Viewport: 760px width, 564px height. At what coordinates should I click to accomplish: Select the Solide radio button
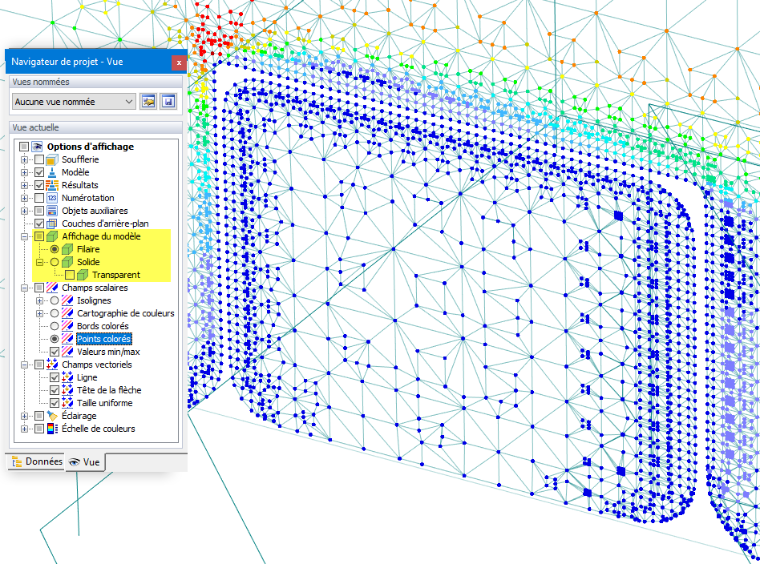click(54, 262)
